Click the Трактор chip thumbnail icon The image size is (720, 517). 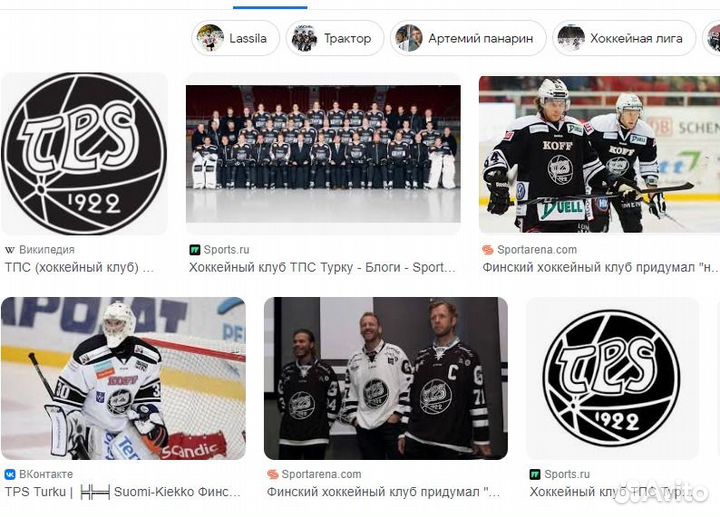(x=303, y=38)
